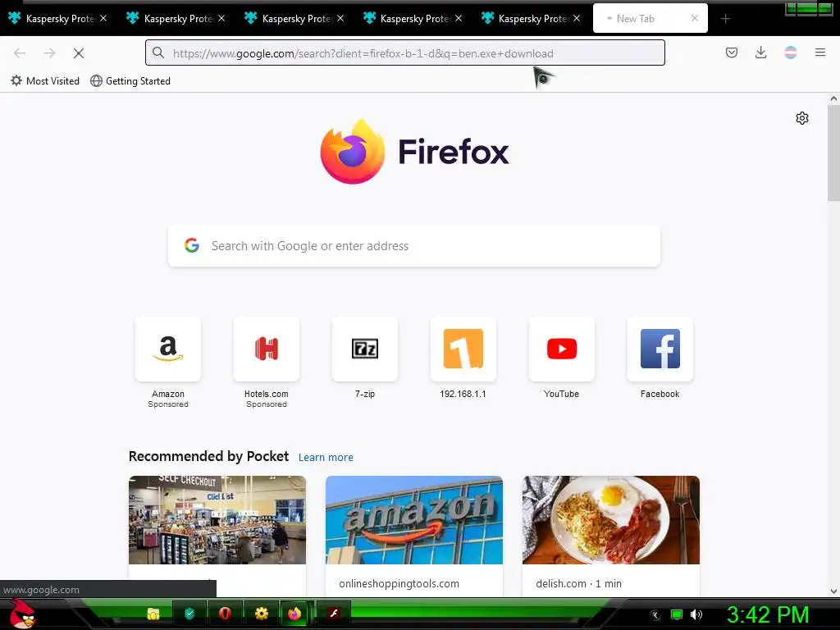Close the New Tab tab
The width and height of the screenshot is (840, 630).
(x=694, y=18)
